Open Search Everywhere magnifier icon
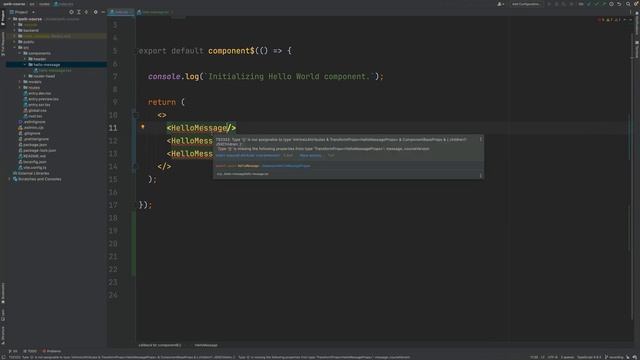640x360 pixels. click(628, 4)
